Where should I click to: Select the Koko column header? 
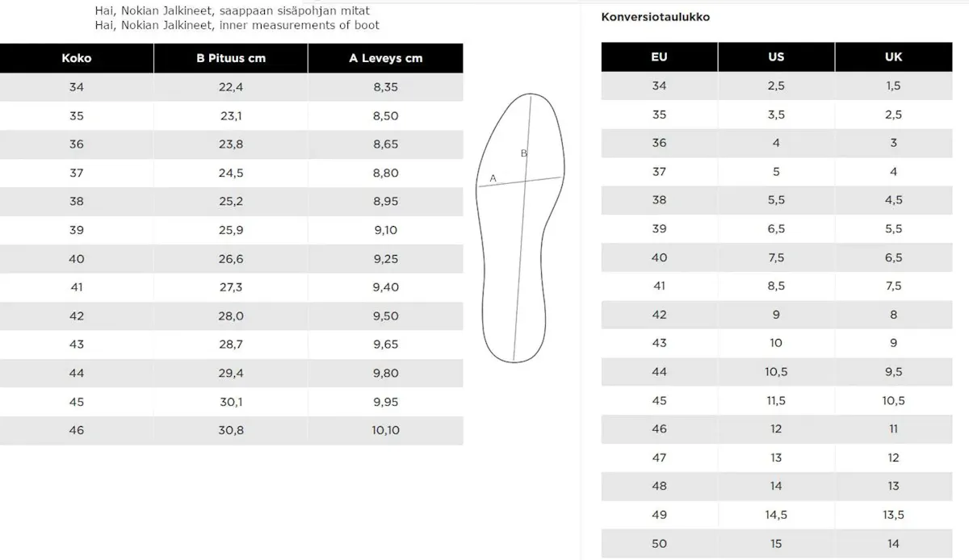coord(77,58)
